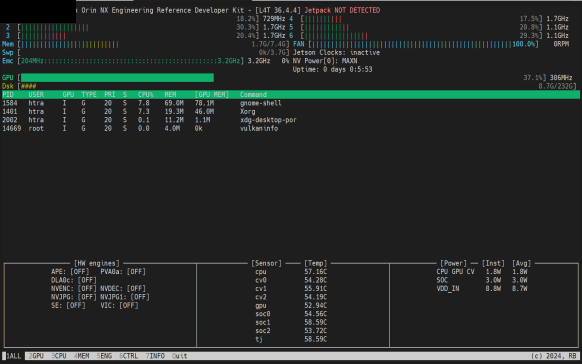Click Jetson Clocks: inactive status
Image resolution: width=582 pixels, height=364 pixels.
click(336, 53)
